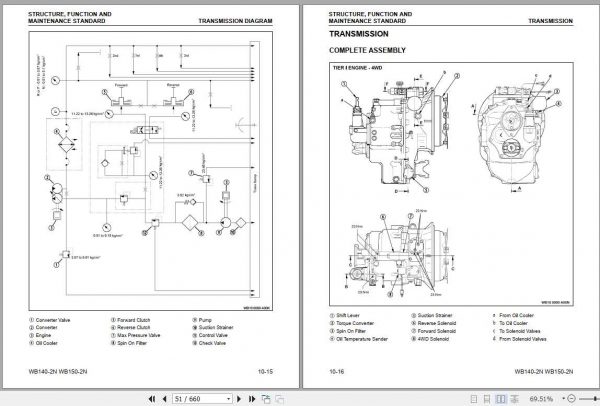This screenshot has height=406, width=600.
Task: Click page number 10-16 on right page
Action: (x=337, y=371)
